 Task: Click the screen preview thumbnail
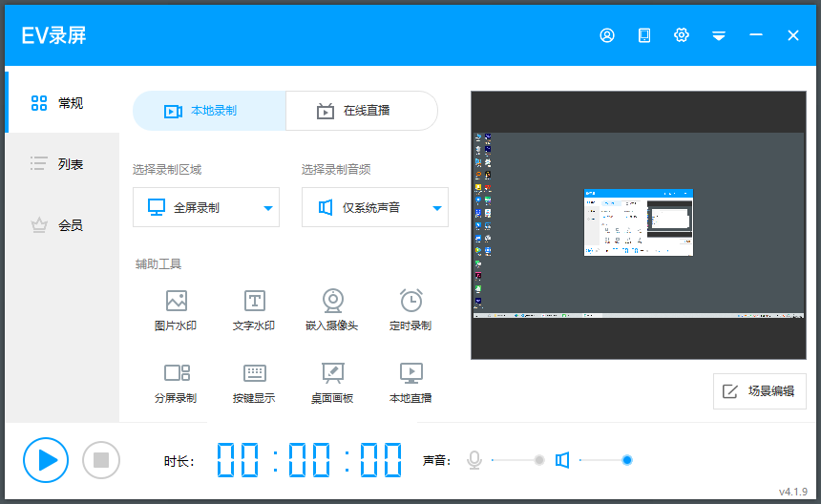click(x=639, y=225)
